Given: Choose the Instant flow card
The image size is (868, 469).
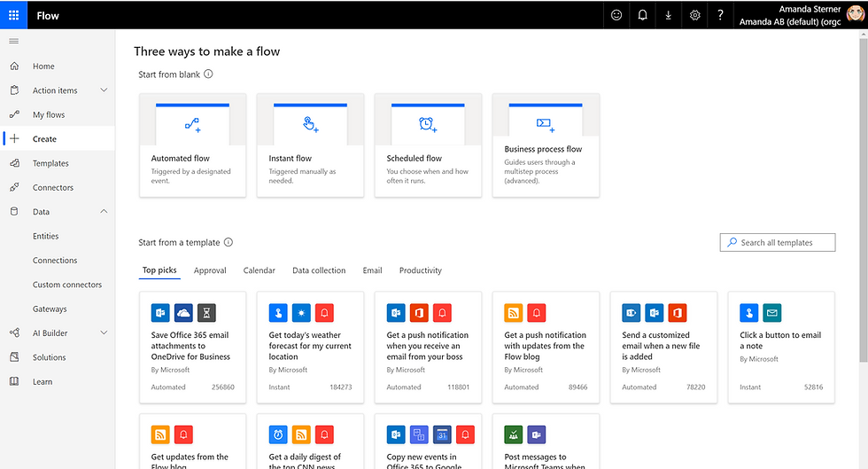Looking at the screenshot, I should [x=311, y=145].
